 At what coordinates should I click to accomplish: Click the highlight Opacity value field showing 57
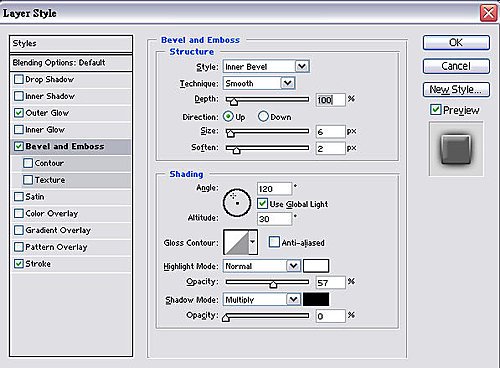(x=330, y=283)
